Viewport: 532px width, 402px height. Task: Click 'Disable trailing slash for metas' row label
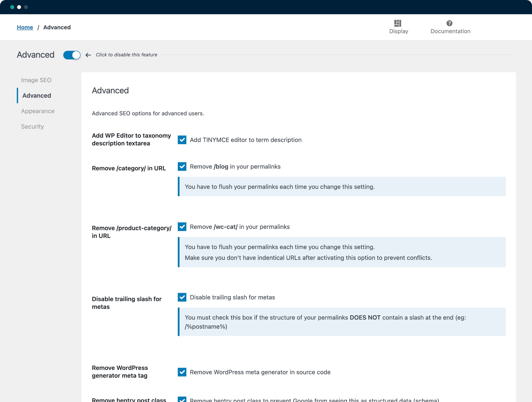(x=127, y=303)
